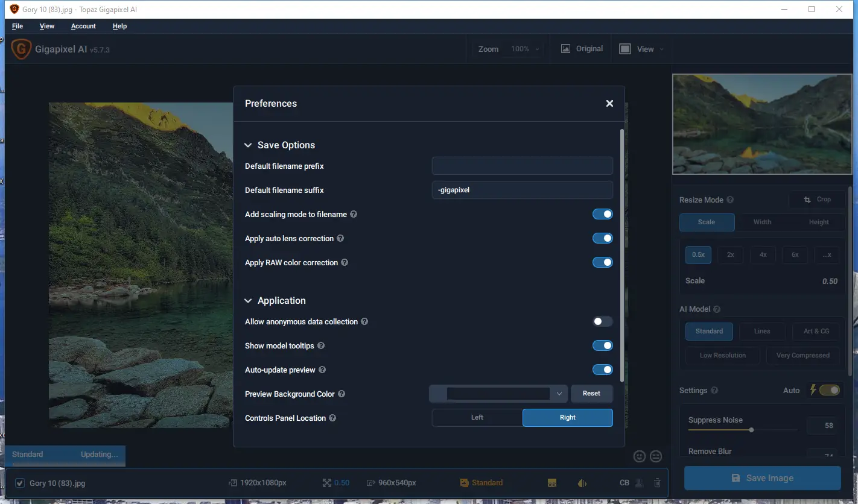Image resolution: width=858 pixels, height=504 pixels.
Task: Click the scale factor icon beside 0.50
Action: point(327,483)
